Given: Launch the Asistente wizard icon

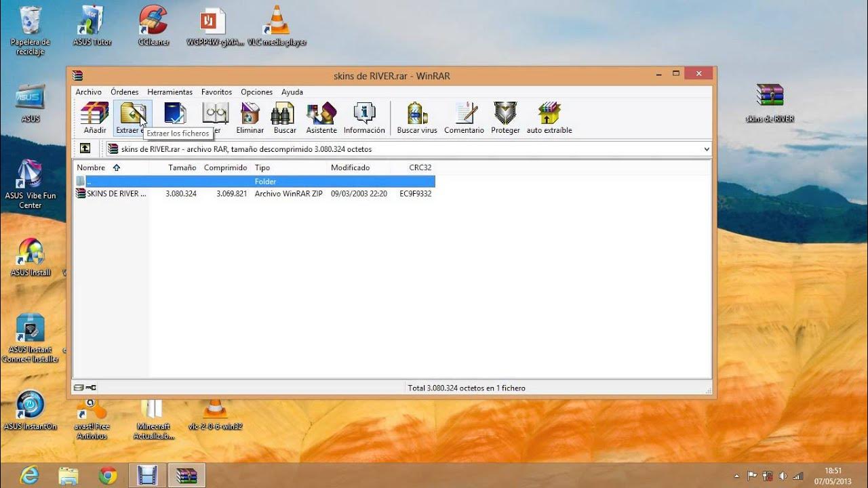Looking at the screenshot, I should (321, 115).
